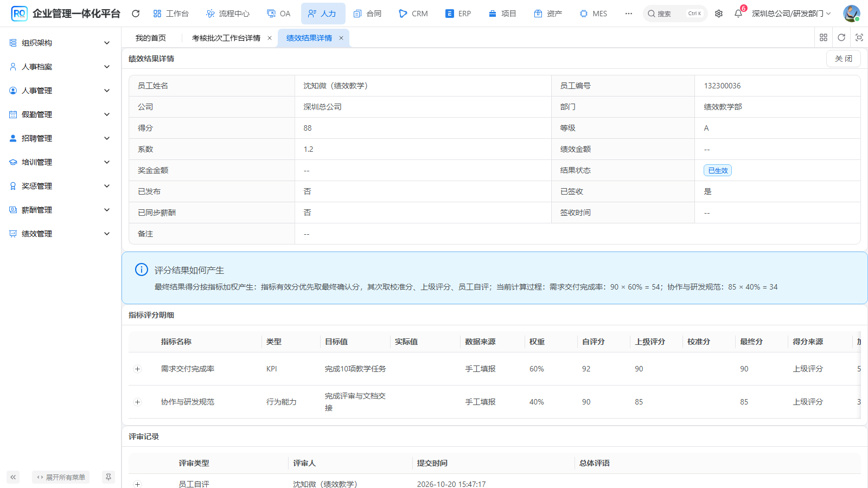Expand the 组织架构 sidebar menu
This screenshot has height=488, width=868.
pyautogui.click(x=60, y=43)
